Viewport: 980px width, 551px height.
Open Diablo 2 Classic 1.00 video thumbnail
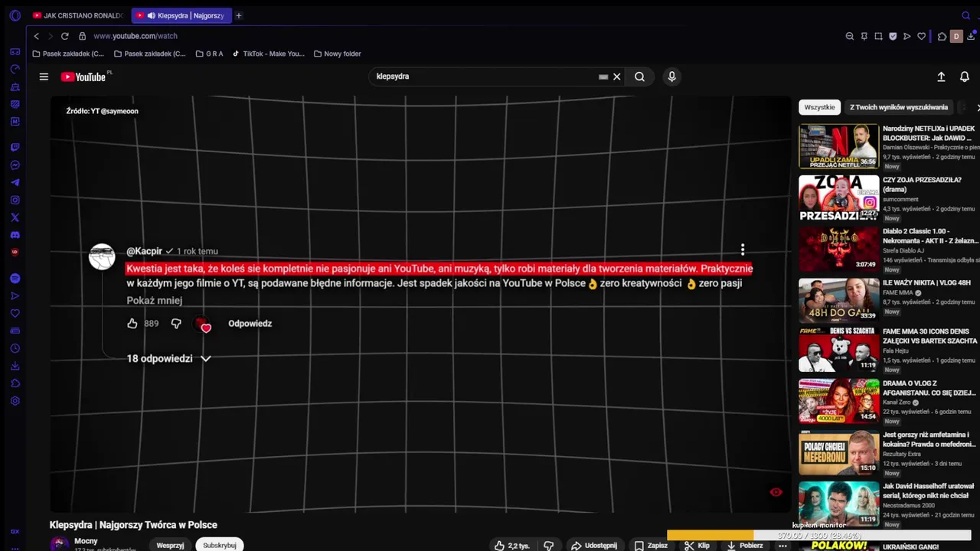839,249
